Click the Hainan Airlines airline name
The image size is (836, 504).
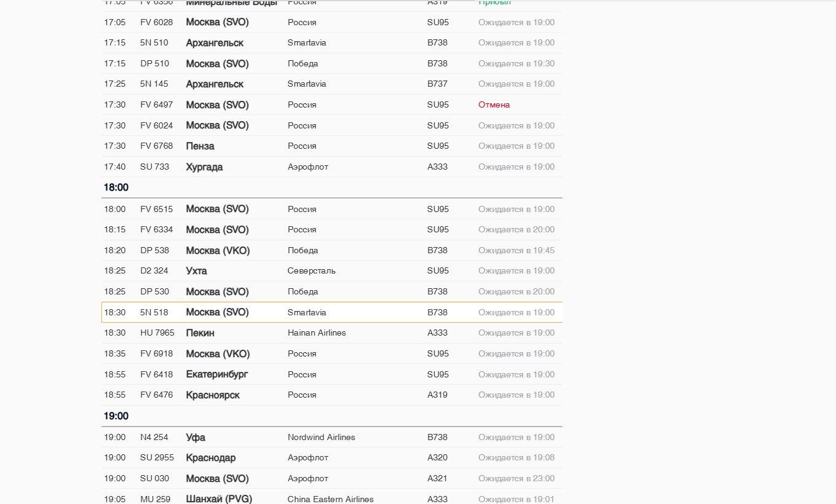pyautogui.click(x=317, y=333)
